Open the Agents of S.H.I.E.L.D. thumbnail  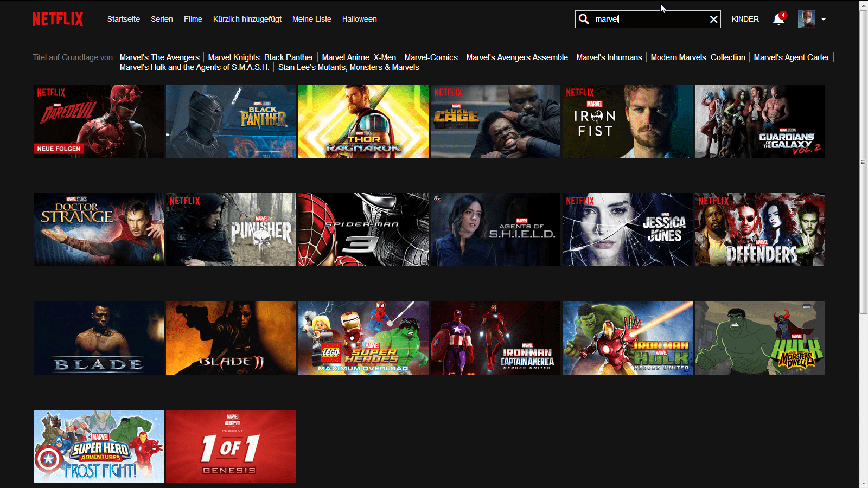click(495, 229)
